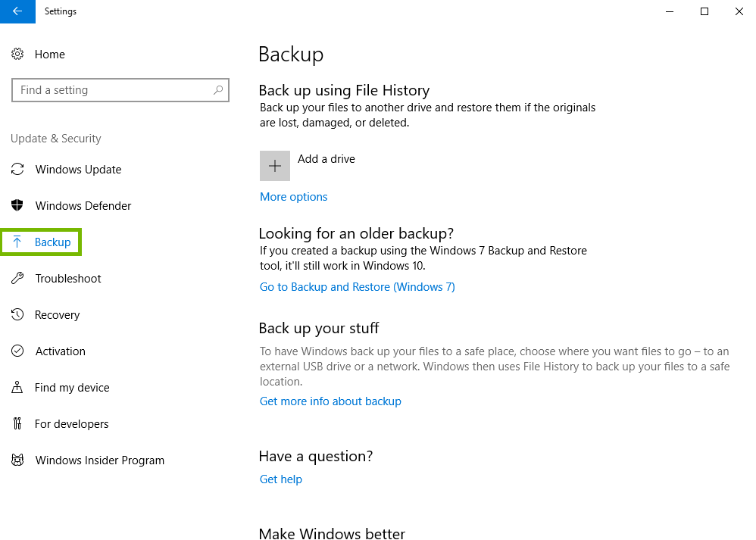The image size is (756, 540).
Task: Click Get help under Have a question
Action: [280, 479]
